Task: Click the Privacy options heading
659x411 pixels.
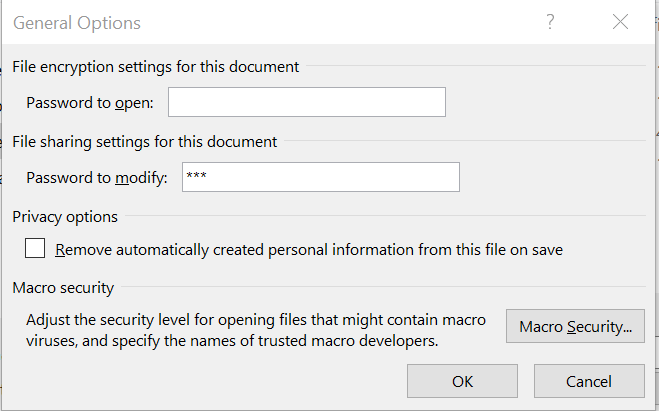Action: (x=65, y=217)
